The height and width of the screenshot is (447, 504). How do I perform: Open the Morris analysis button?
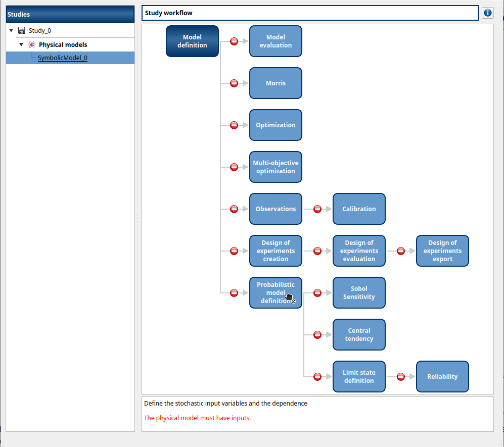[276, 83]
